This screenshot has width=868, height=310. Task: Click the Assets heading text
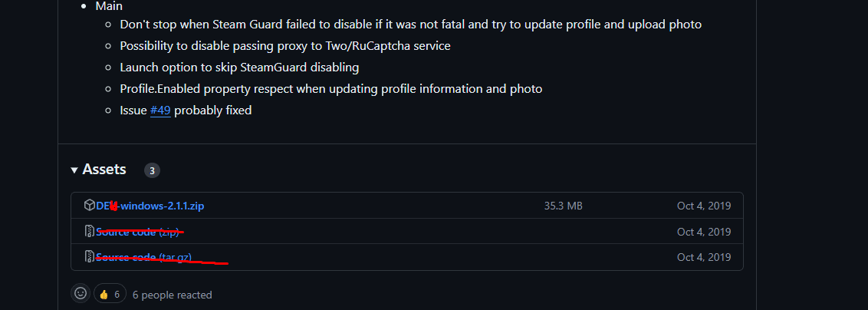coord(104,170)
